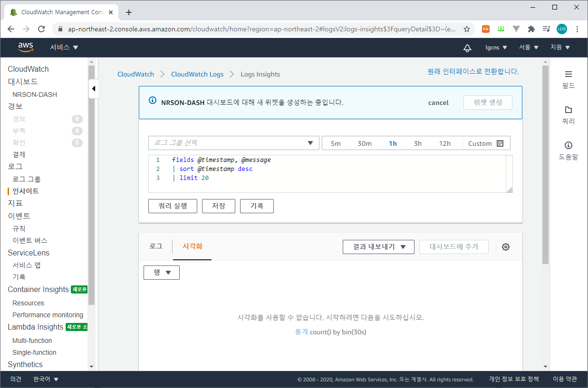
Task: Open the notifications bell icon
Action: (467, 47)
